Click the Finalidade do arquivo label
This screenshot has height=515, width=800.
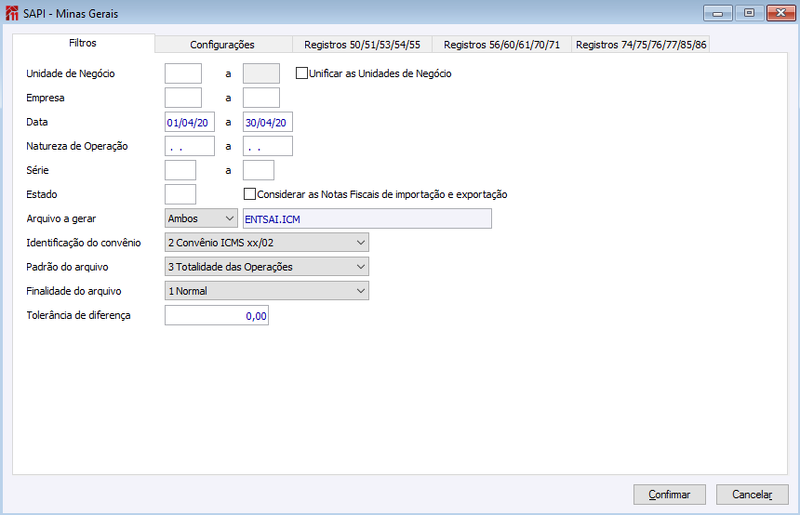coord(74,291)
